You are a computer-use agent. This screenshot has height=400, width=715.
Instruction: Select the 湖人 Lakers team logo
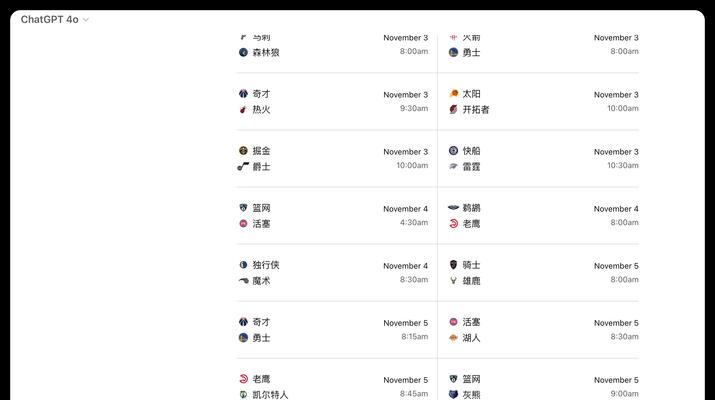[x=453, y=338]
